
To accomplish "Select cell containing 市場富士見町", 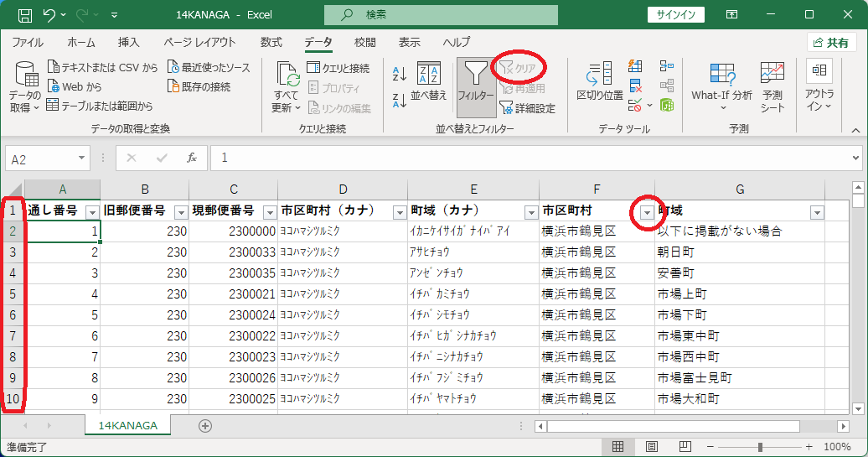I will tap(740, 378).
